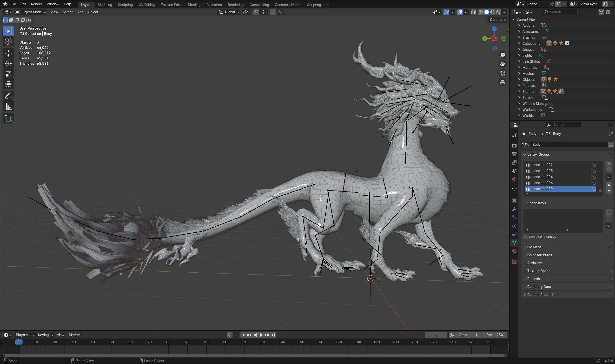
Task: Select the Move tool in the toolbar
Action: [x=8, y=53]
